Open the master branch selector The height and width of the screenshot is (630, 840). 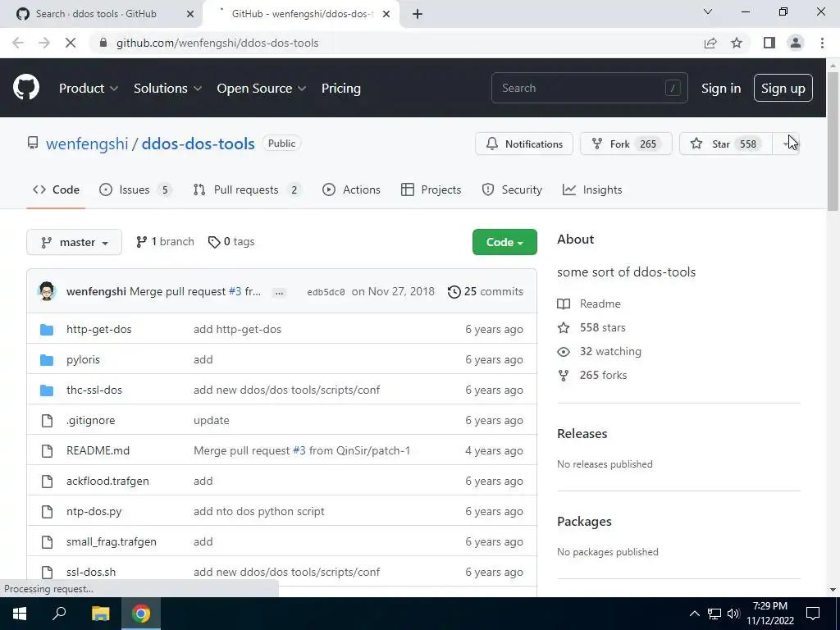[x=74, y=242]
